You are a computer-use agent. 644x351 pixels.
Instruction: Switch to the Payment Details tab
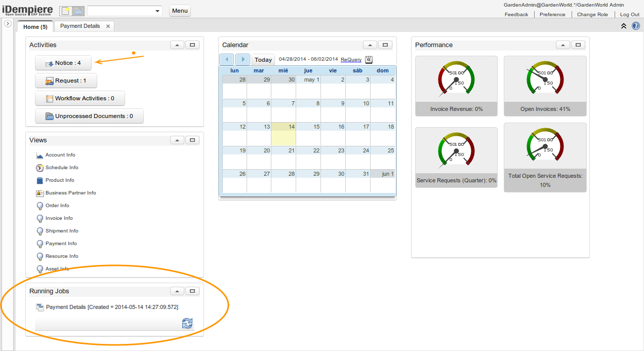80,26
